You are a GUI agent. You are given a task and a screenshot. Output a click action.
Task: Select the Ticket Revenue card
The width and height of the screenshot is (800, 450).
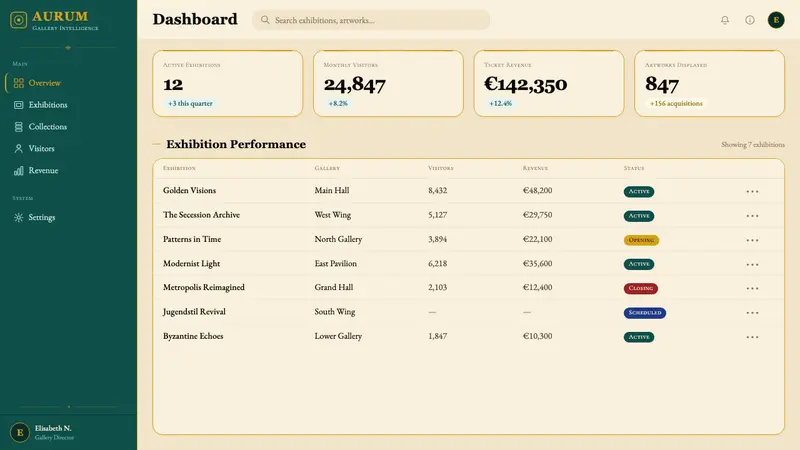coord(549,83)
